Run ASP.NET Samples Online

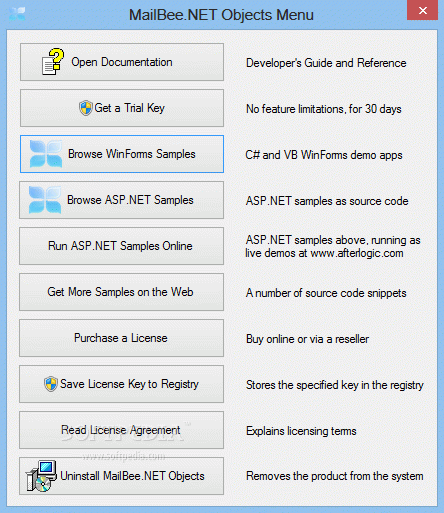coord(121,246)
